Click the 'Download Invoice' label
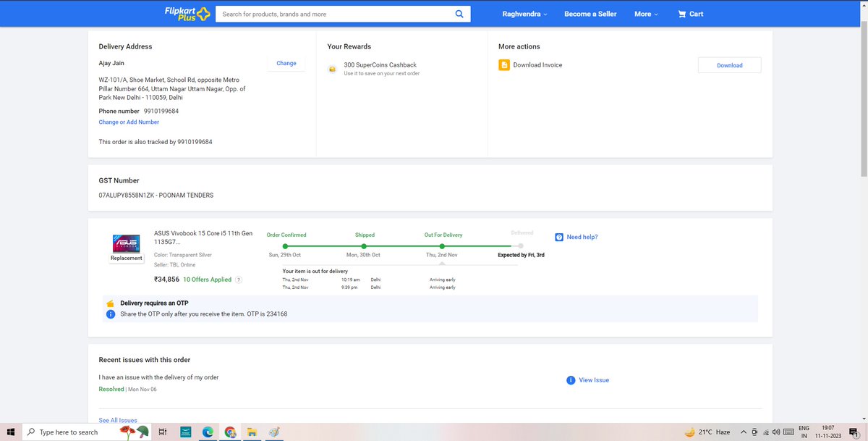The width and height of the screenshot is (868, 441). coord(537,65)
